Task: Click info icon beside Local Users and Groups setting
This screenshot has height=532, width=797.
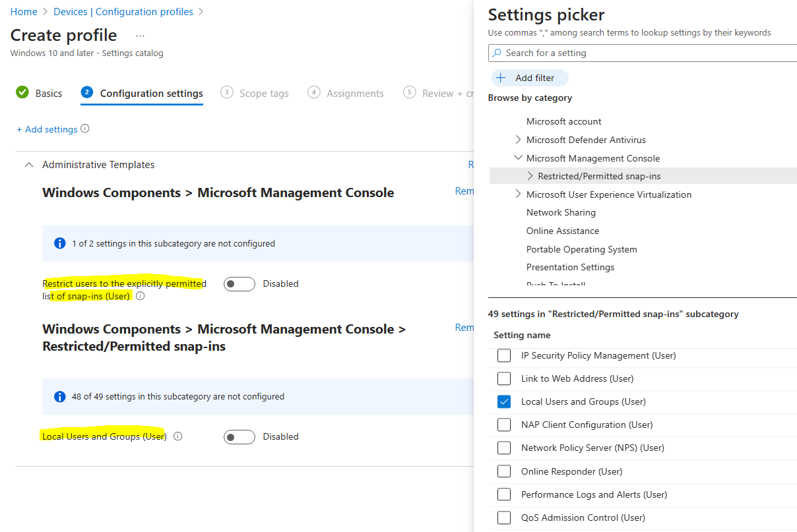Action: point(177,436)
